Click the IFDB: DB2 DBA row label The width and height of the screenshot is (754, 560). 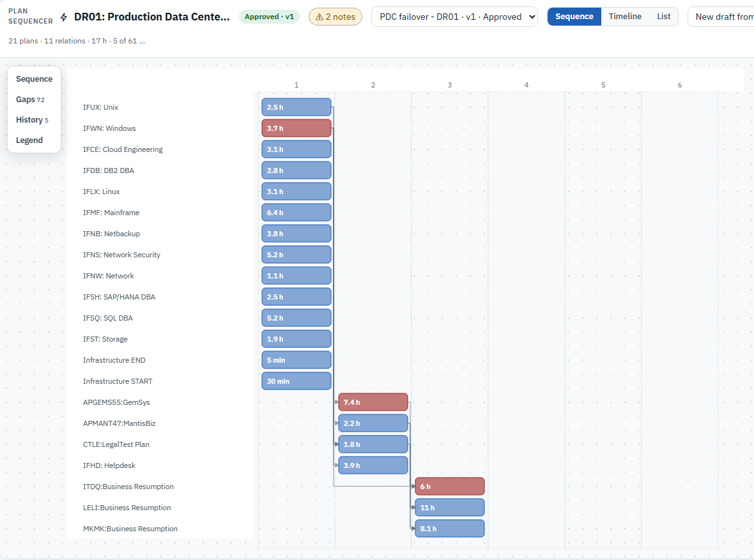click(108, 170)
